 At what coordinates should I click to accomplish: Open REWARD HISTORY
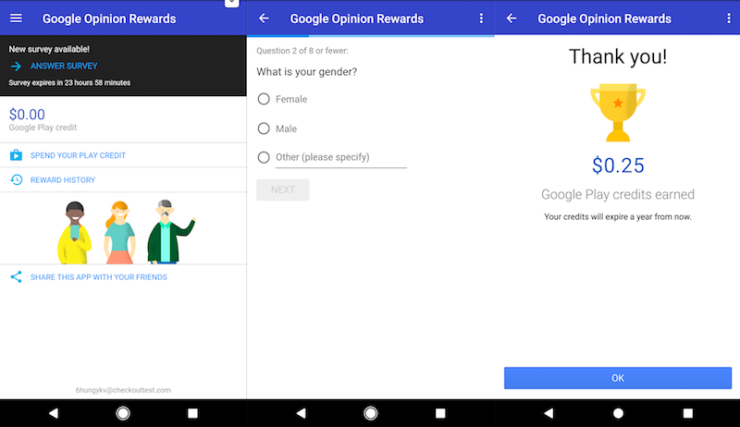tap(63, 180)
